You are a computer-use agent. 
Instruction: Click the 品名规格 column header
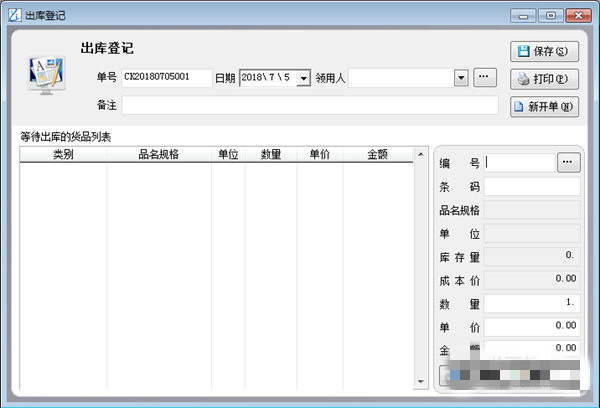click(159, 155)
